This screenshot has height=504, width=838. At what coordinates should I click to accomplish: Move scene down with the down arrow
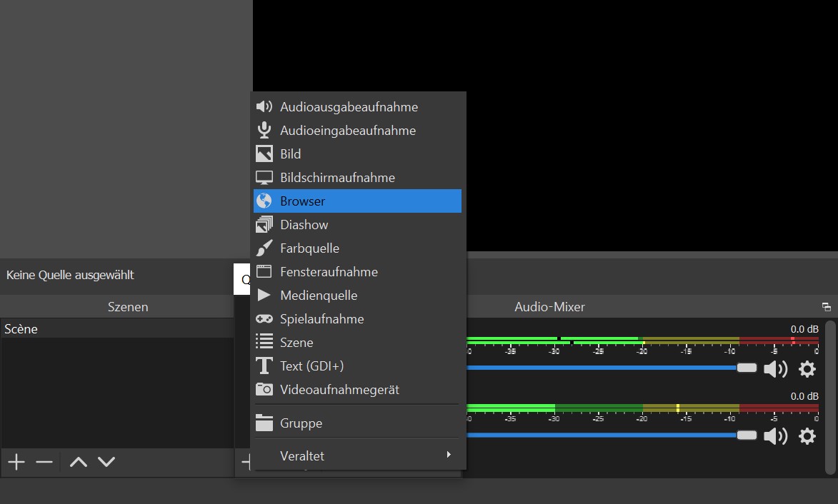coord(106,463)
